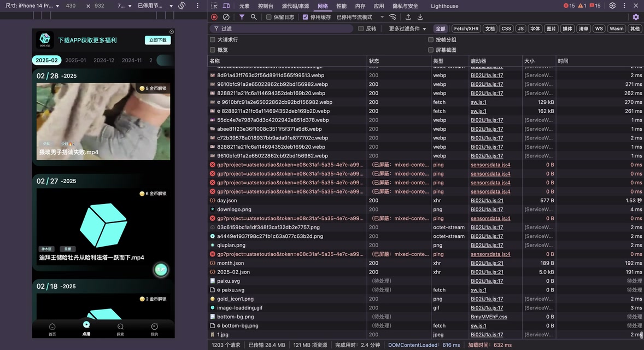
Task: Click the export HAR download icon
Action: (420, 17)
